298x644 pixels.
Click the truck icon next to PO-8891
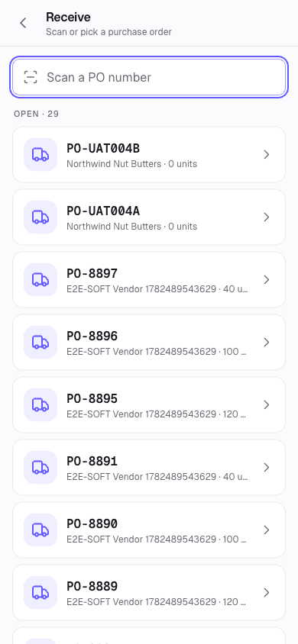(x=40, y=468)
